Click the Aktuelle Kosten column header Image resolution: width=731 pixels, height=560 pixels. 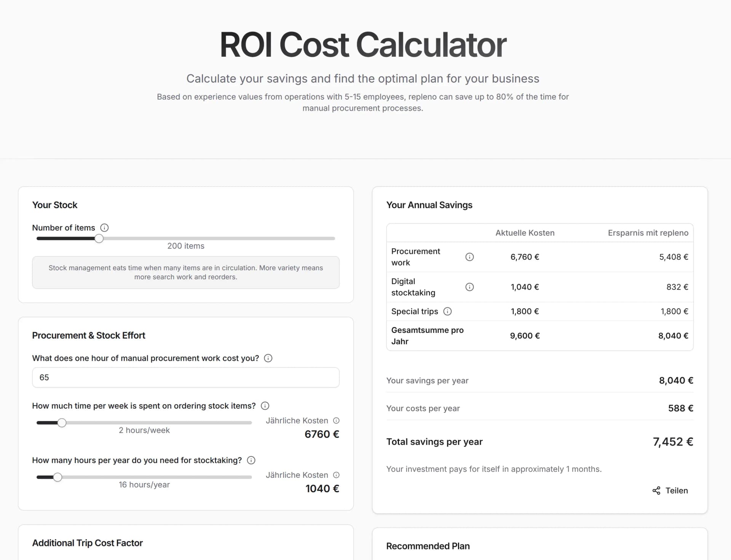525,232
